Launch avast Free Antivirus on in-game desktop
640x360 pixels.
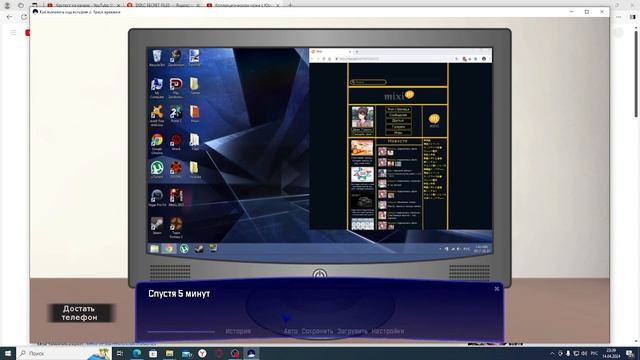pos(157,116)
